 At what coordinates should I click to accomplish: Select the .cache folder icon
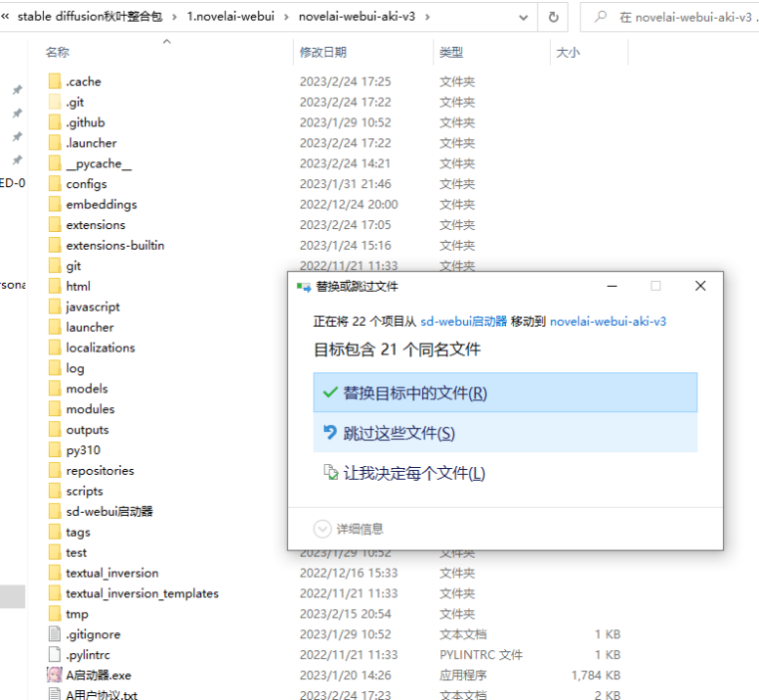pos(55,81)
